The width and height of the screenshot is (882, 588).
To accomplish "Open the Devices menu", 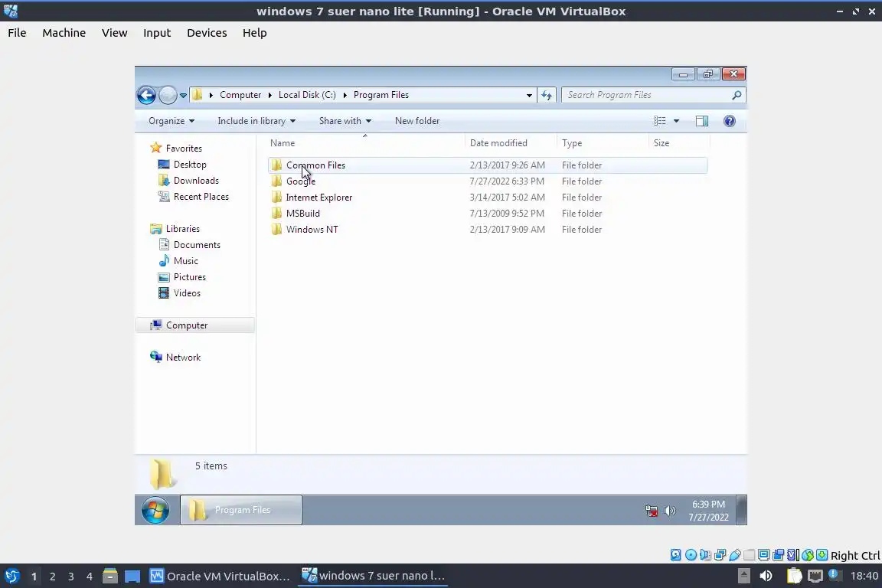I will pos(207,33).
